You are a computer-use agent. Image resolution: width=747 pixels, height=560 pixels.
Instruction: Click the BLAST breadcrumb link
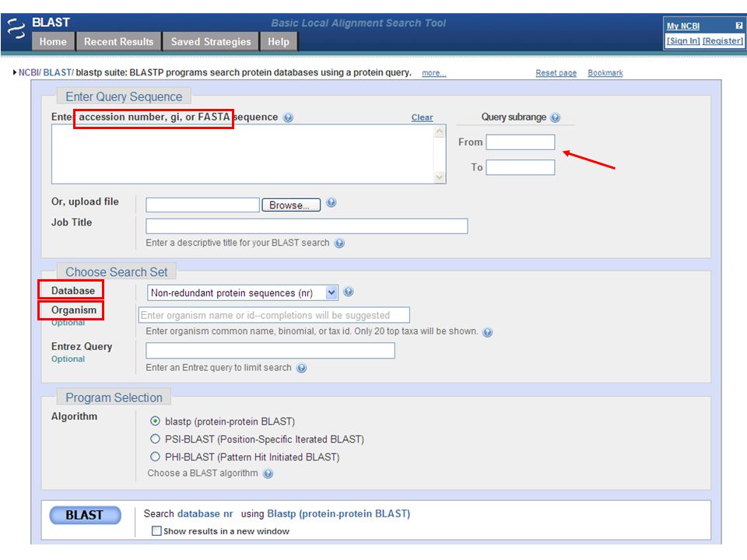(x=58, y=72)
